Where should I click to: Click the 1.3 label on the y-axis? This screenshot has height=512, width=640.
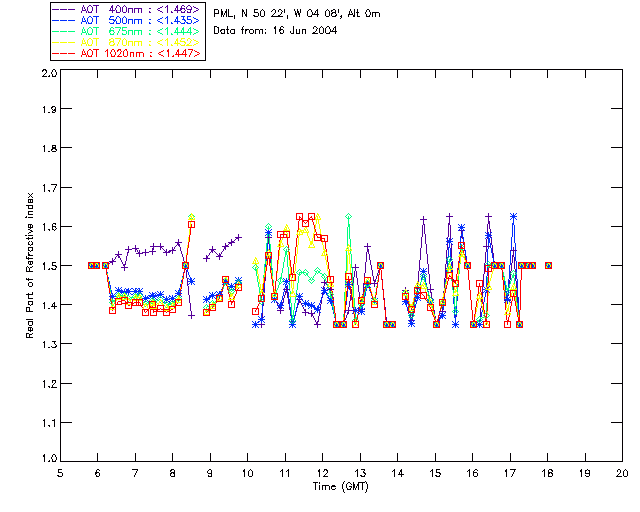point(49,345)
